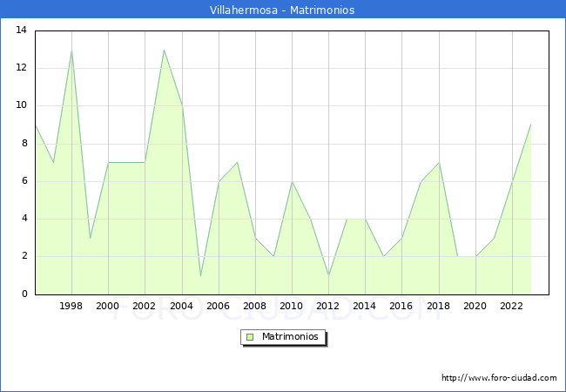Click the x-axis label 2018
Image resolution: width=566 pixels, height=392 pixels.
(439, 306)
